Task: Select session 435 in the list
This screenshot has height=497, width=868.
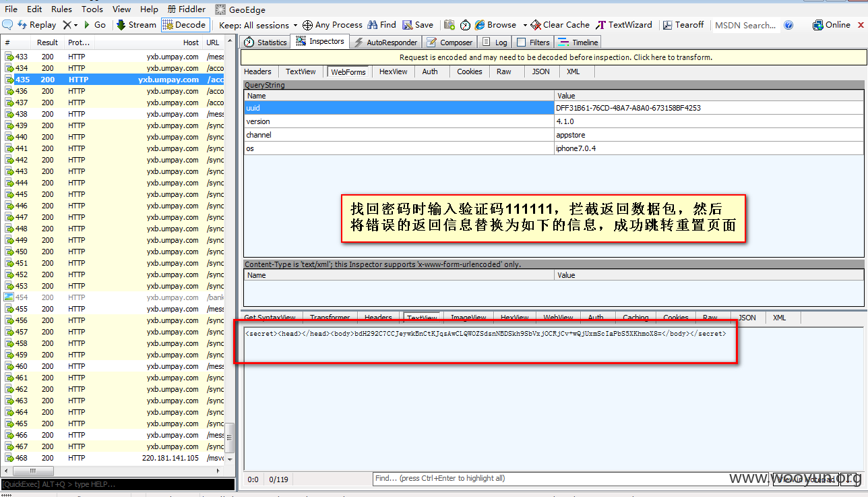Action: click(114, 80)
